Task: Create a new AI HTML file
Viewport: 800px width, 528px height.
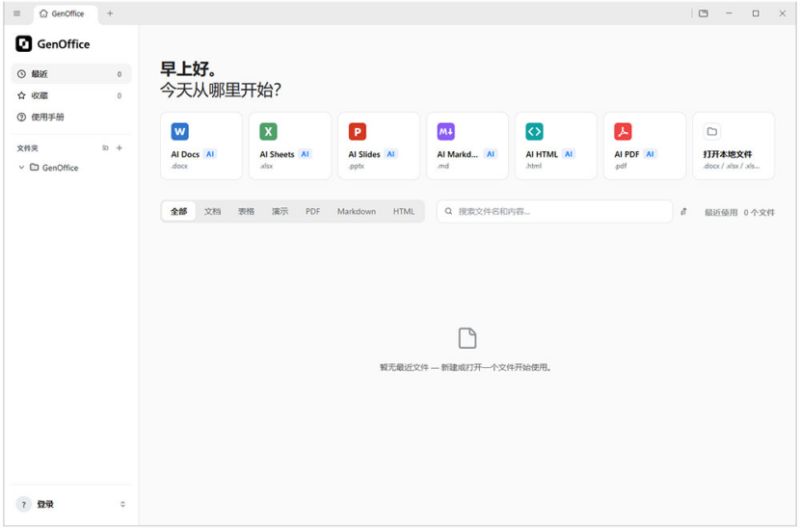Action: 556,146
